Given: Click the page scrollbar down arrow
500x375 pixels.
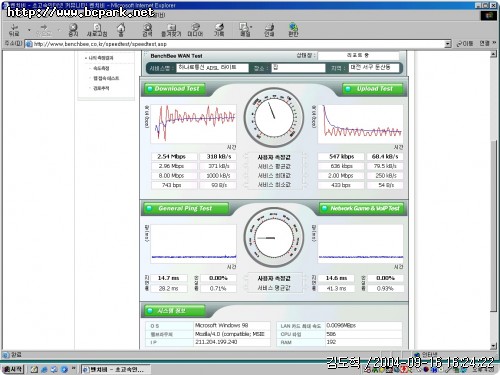Looking at the screenshot, I should click(x=494, y=346).
